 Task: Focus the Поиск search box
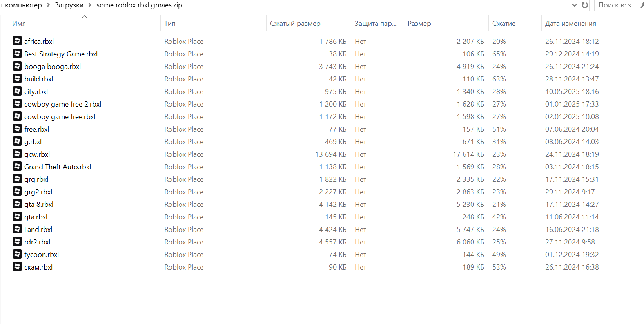[x=619, y=5]
